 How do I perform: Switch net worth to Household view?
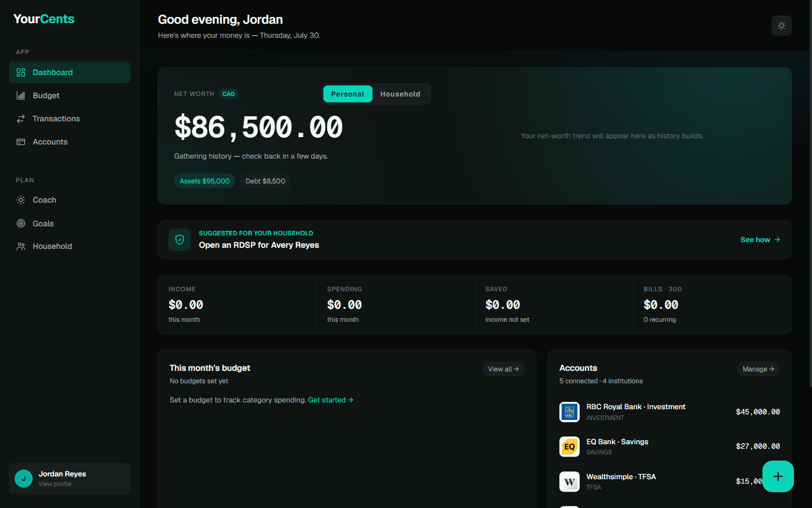[x=400, y=94]
